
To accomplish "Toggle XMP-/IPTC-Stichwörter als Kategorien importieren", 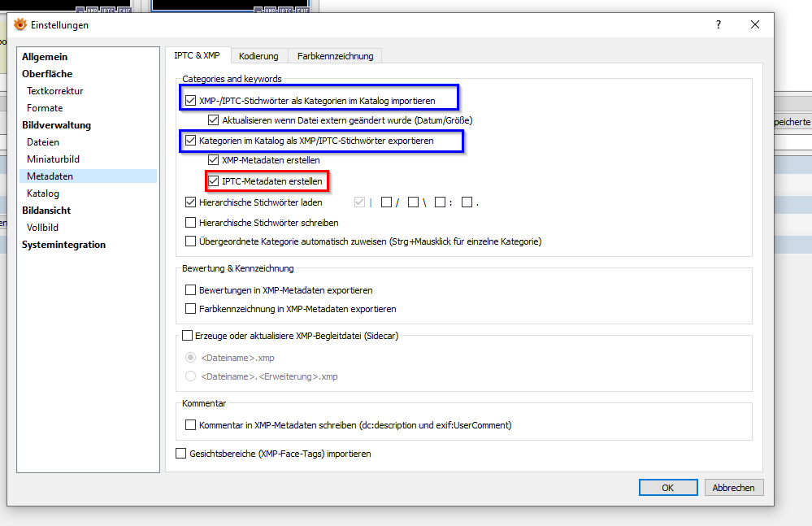I will (190, 101).
